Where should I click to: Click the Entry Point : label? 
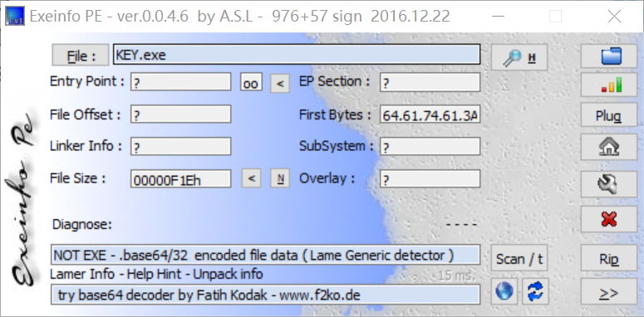(86, 81)
